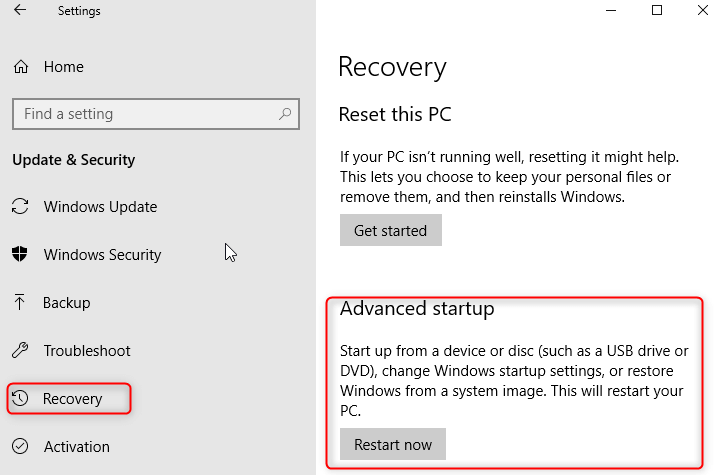
Task: Focus the Find a setting search box
Action: tap(145, 114)
